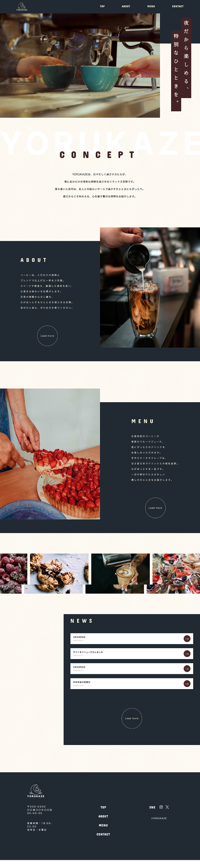Viewport: 200px width, 868px height.
Task: Click the YORUKAZE logo in the footer
Action: pyautogui.click(x=36, y=791)
